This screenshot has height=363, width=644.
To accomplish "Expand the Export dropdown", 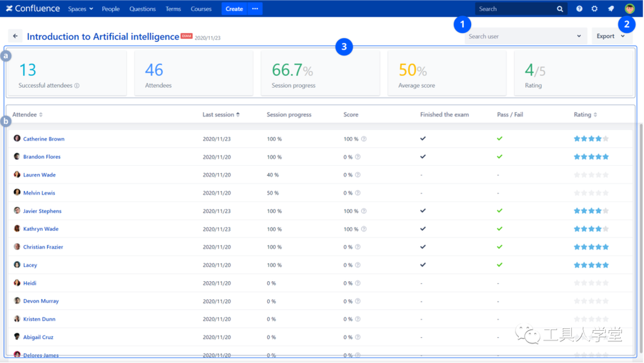I will (610, 36).
